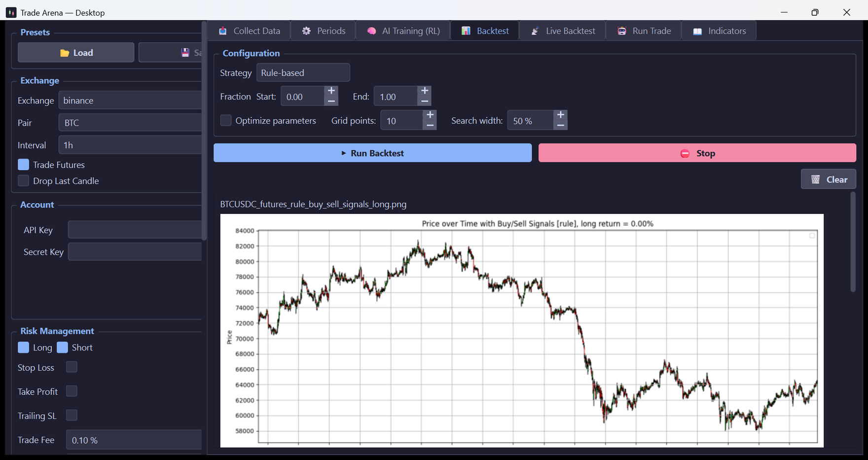This screenshot has width=868, height=460.
Task: Click the Search width 50 % field
Action: 531,120
